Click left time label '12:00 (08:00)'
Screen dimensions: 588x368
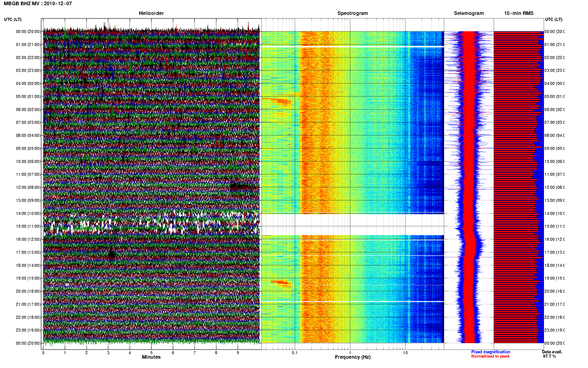pyautogui.click(x=28, y=187)
